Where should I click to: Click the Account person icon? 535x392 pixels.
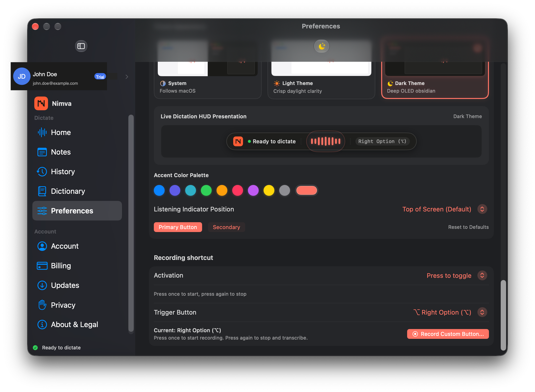[42, 246]
